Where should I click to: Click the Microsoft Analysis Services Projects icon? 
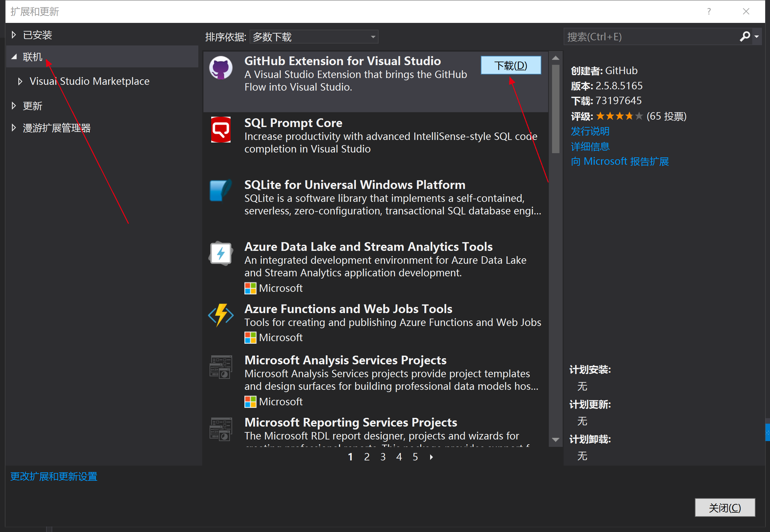221,367
